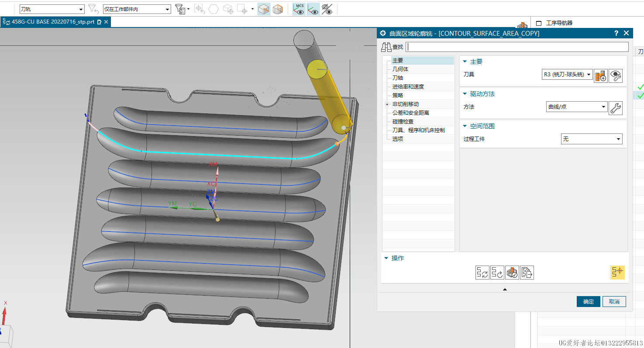Image resolution: width=644 pixels, height=348 pixels.
Task: Switch to the 458G-CU BASE part tab
Action: coord(52,22)
